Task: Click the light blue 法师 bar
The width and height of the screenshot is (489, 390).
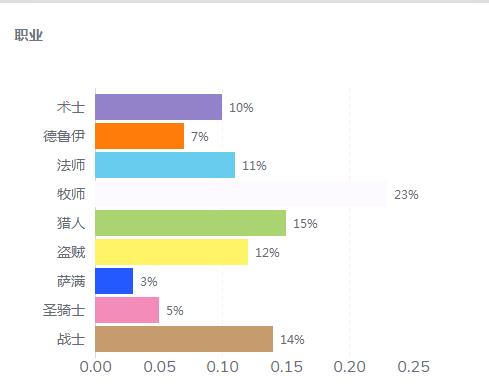Action: [165, 165]
